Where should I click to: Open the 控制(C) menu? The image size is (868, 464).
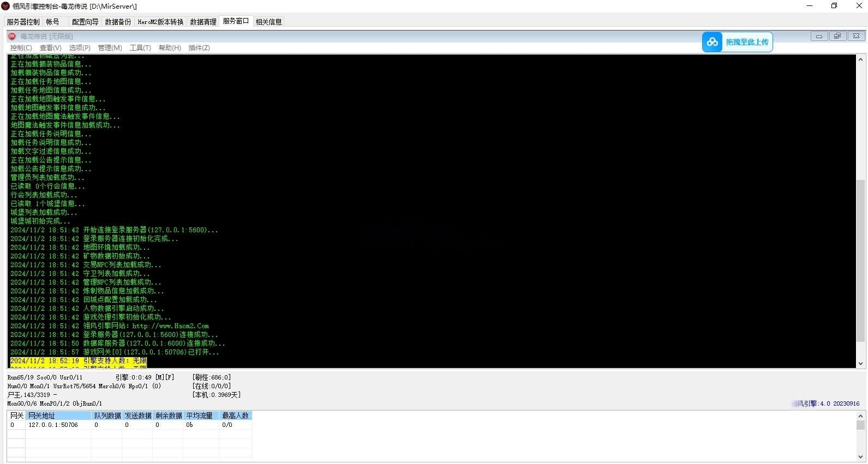pyautogui.click(x=21, y=48)
